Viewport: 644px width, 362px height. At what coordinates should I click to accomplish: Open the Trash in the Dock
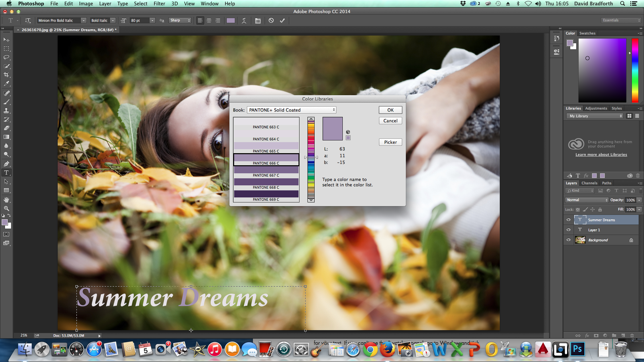[621, 350]
